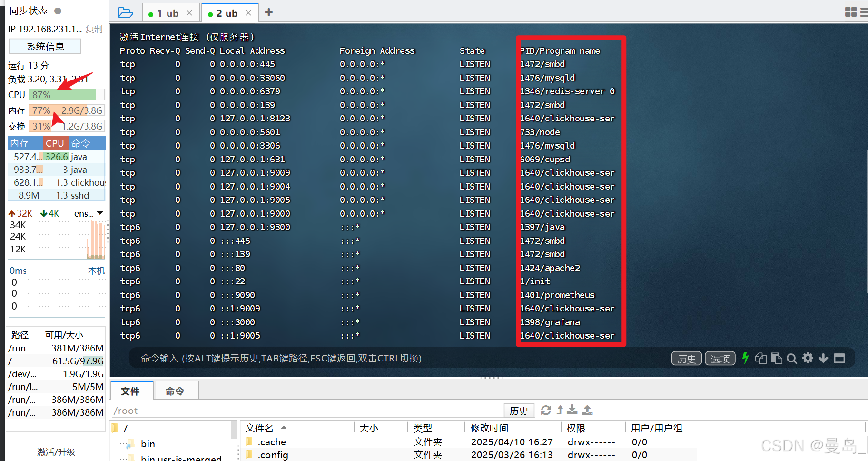
Task: Select the clickhouse process row
Action: (57, 182)
